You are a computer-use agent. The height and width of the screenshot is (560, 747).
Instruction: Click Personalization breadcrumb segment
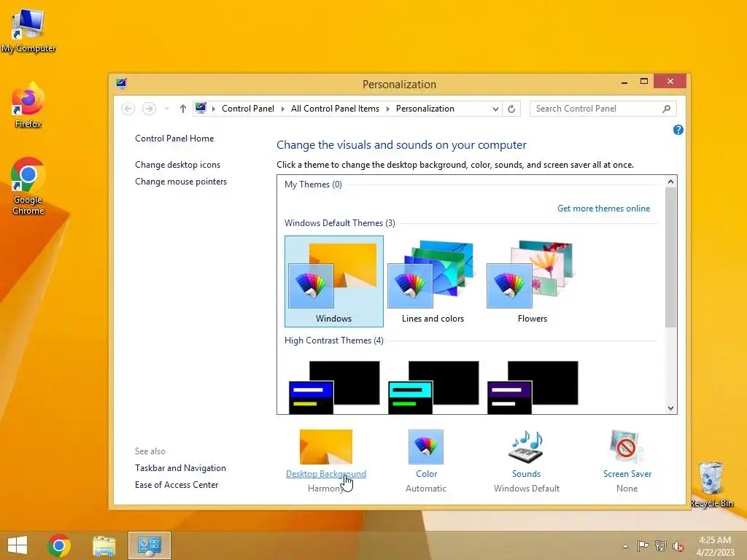[x=425, y=109]
